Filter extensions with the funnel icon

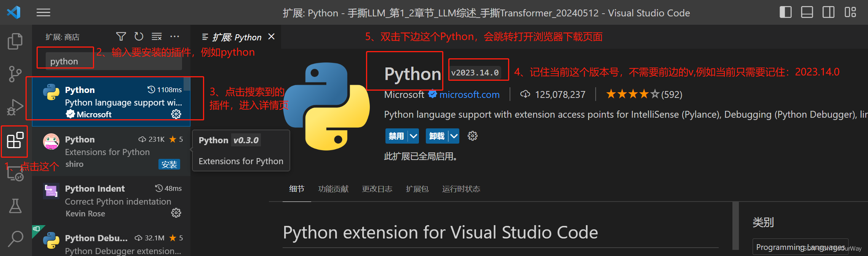(x=121, y=37)
